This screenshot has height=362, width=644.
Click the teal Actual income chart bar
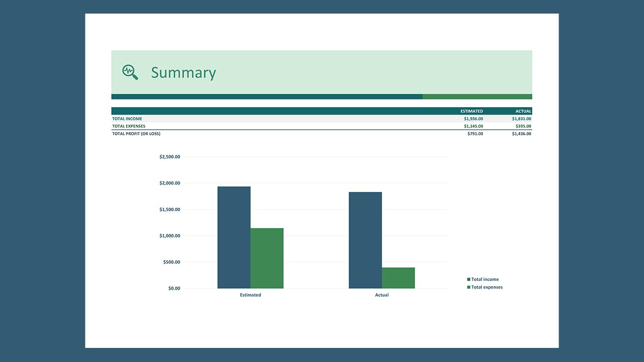click(x=365, y=239)
